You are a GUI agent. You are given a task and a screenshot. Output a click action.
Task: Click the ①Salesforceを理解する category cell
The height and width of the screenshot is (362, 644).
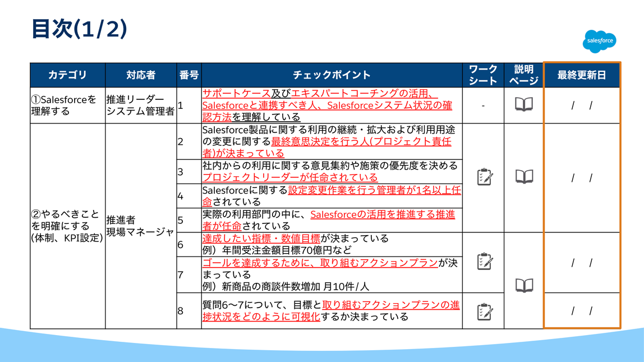tap(68, 105)
